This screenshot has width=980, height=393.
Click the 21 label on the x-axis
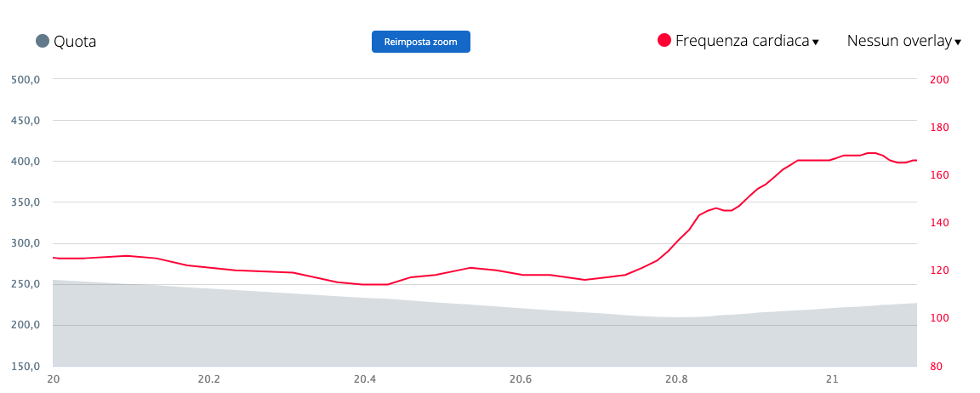tap(832, 379)
